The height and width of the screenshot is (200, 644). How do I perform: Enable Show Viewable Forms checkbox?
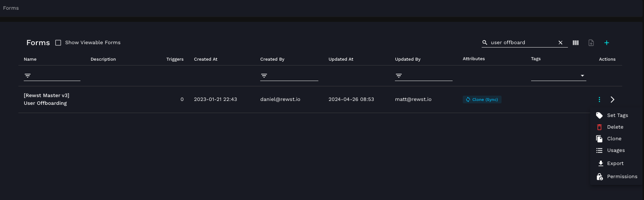(58, 43)
